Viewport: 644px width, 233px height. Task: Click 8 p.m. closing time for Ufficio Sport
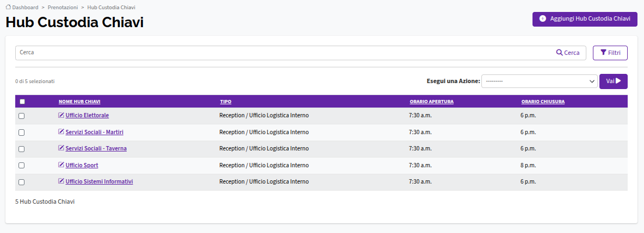(x=528, y=165)
